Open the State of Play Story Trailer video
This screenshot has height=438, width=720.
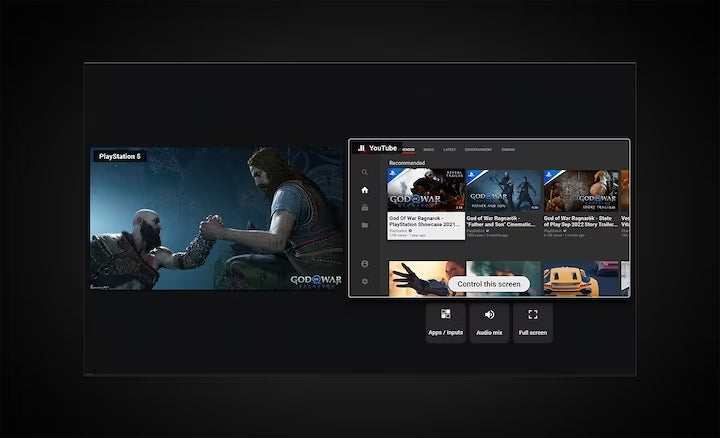[x=581, y=191]
